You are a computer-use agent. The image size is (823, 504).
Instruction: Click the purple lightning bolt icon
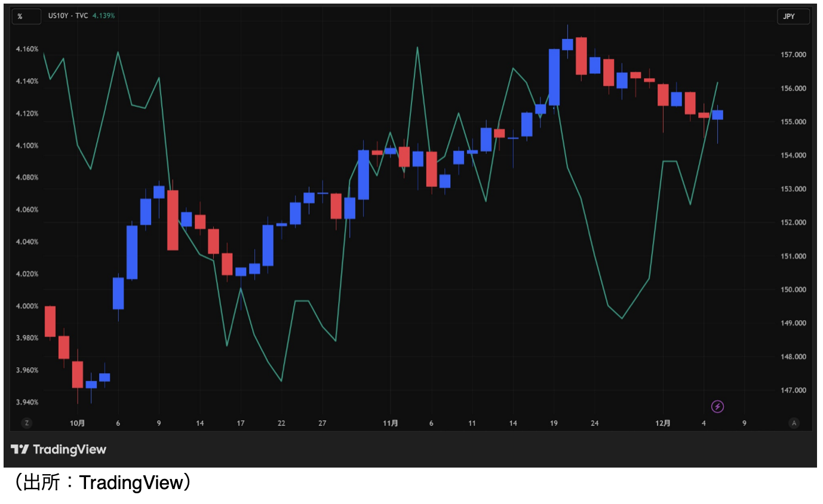[717, 407]
